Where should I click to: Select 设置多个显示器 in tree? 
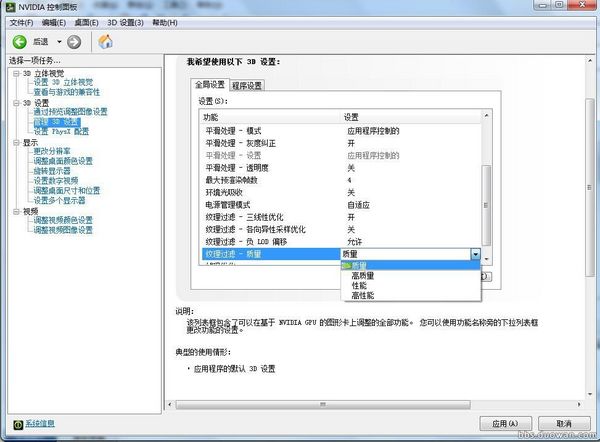(59, 201)
